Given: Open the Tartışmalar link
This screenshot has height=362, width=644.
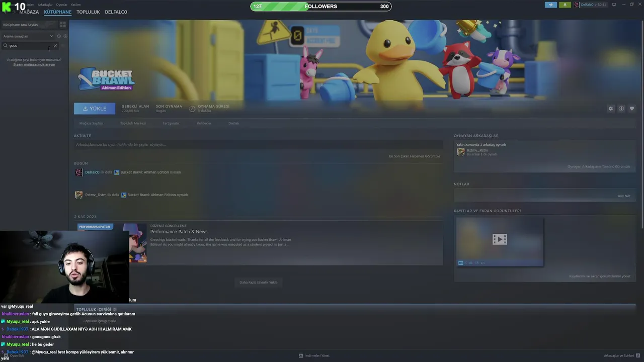Looking at the screenshot, I should (171, 123).
